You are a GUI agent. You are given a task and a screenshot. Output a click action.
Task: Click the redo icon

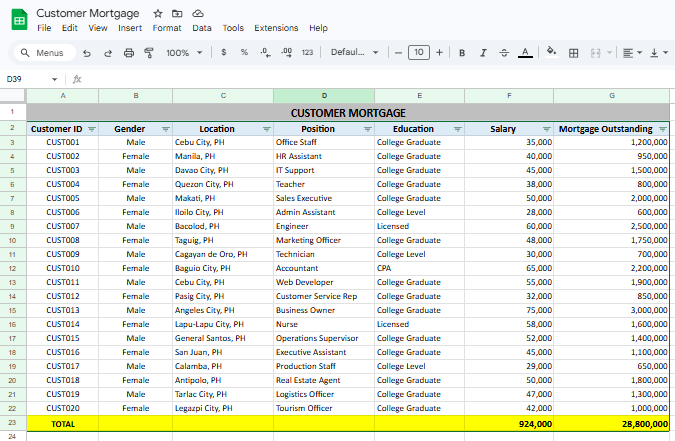(x=108, y=53)
